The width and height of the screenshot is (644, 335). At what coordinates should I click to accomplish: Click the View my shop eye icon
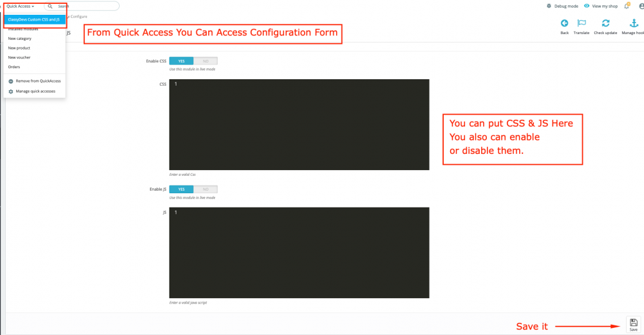click(x=587, y=6)
